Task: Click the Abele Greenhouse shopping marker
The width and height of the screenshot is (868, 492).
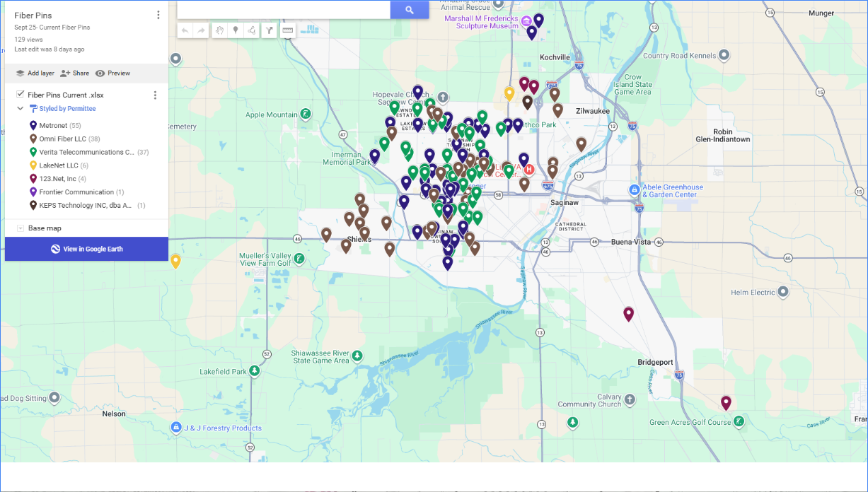Action: (635, 190)
